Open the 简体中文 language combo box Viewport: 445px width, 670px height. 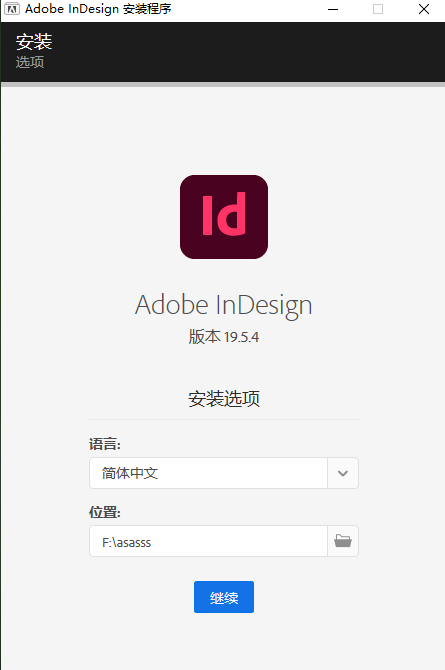coord(224,473)
